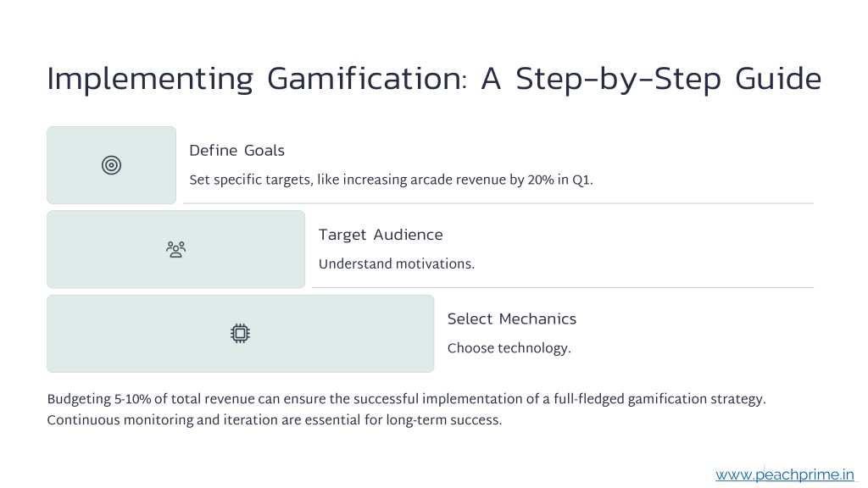Click the 'Select Mechanics' heading

pyautogui.click(x=512, y=319)
